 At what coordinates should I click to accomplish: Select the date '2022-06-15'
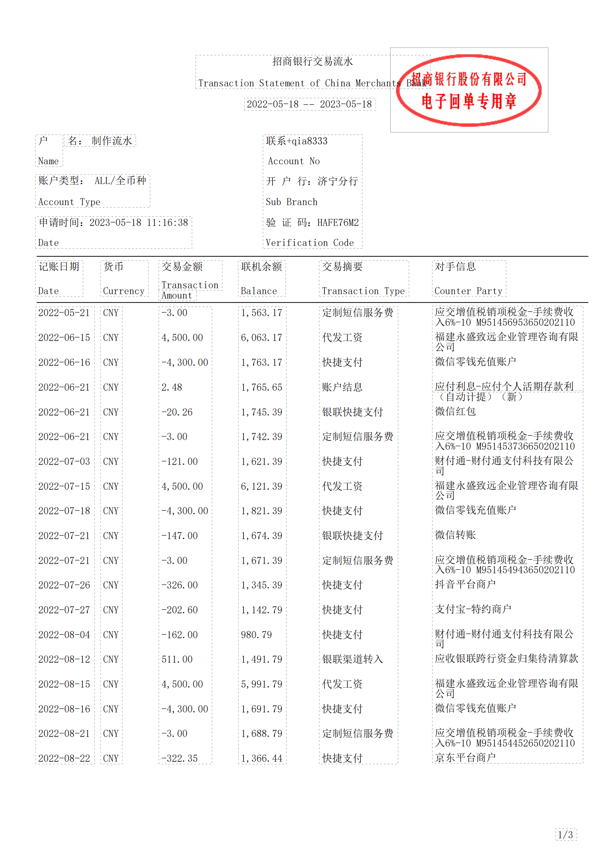pyautogui.click(x=64, y=337)
